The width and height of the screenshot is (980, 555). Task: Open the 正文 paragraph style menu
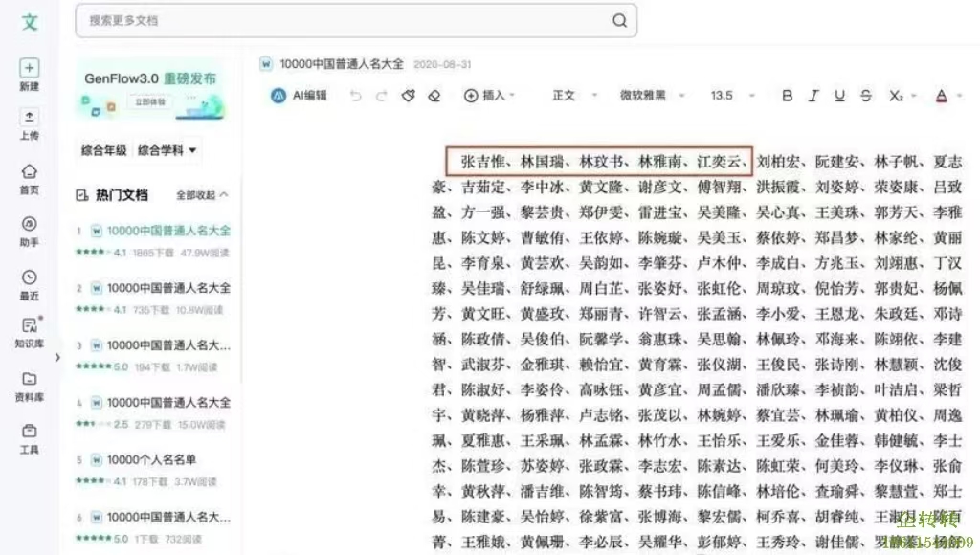(573, 96)
